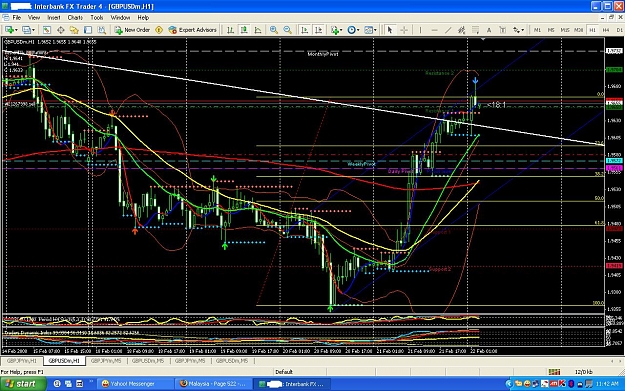The height and width of the screenshot is (391, 625).
Task: Switch to the GBPJPYm,H1 chart tab
Action: (22, 361)
